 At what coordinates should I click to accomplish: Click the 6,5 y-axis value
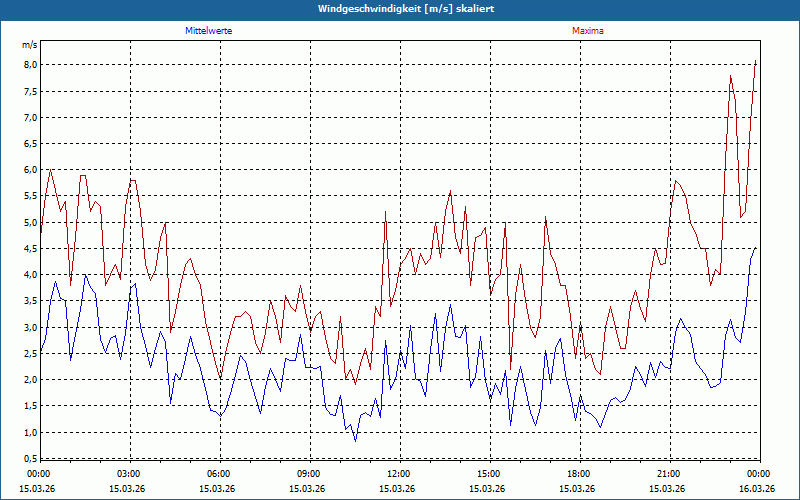pos(30,143)
